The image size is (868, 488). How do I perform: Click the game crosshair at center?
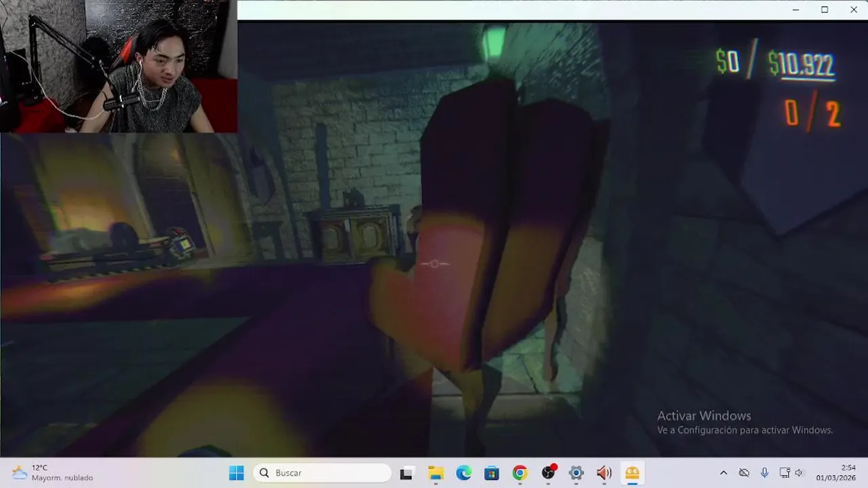tap(435, 264)
